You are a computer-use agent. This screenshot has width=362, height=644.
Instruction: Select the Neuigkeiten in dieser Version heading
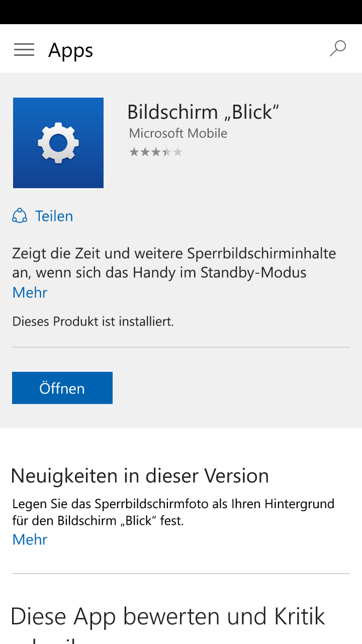[x=140, y=475]
